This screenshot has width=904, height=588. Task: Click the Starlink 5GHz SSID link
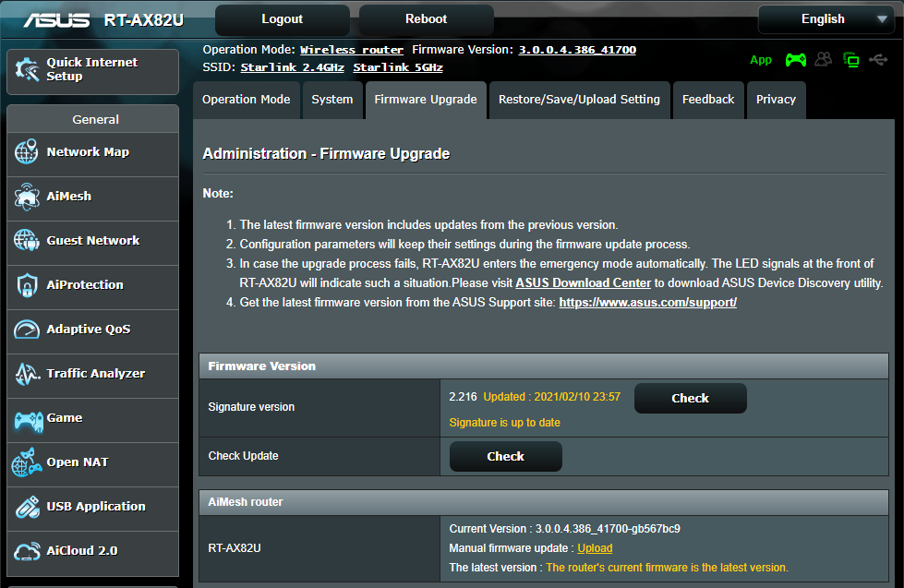click(x=398, y=67)
